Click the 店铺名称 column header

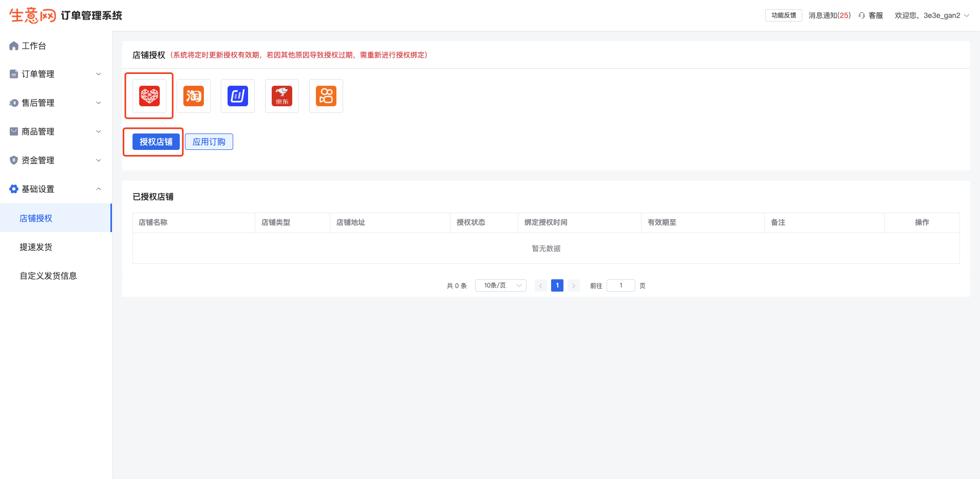(153, 222)
